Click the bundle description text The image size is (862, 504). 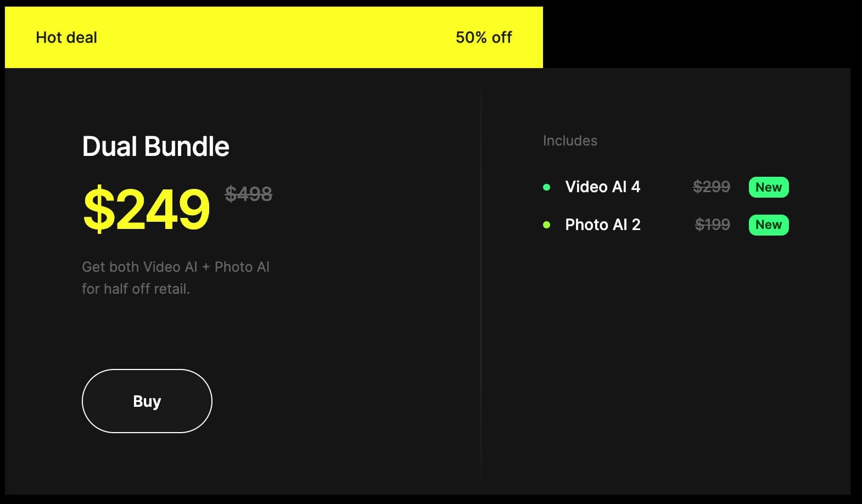pos(176,277)
